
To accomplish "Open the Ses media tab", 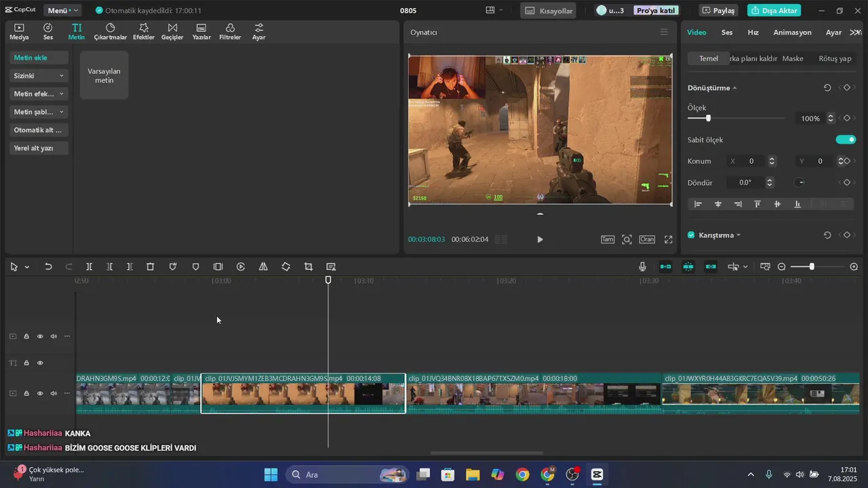I will tap(48, 32).
